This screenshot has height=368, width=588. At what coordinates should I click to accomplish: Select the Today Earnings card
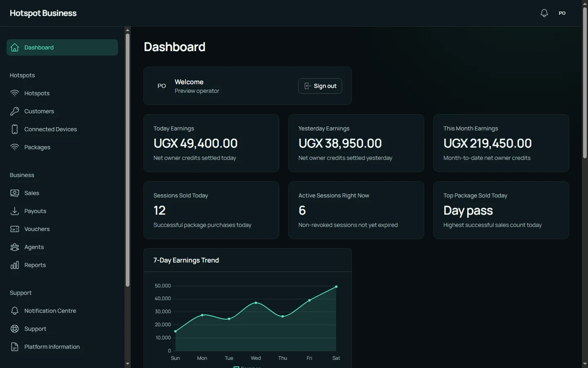(211, 143)
